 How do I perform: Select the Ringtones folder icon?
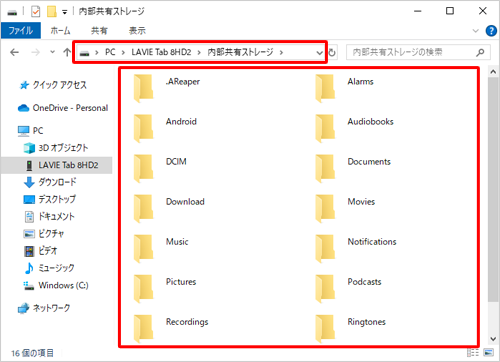click(x=325, y=328)
